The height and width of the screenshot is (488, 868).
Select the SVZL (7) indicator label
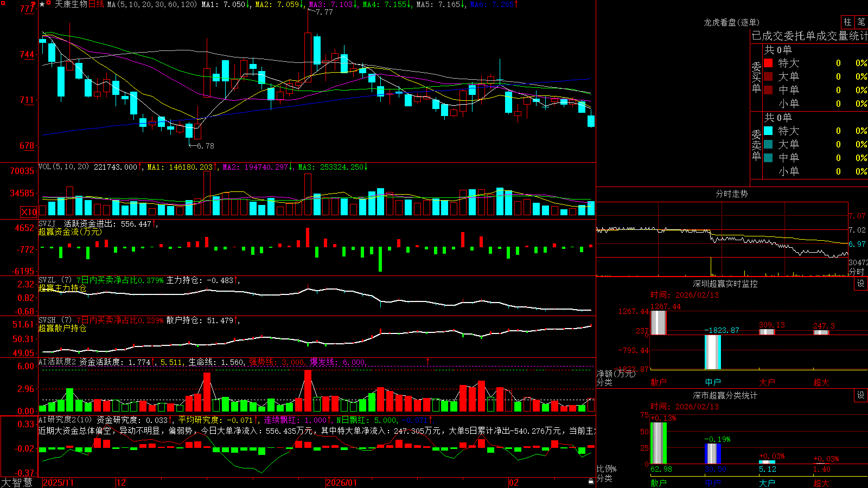click(55, 280)
